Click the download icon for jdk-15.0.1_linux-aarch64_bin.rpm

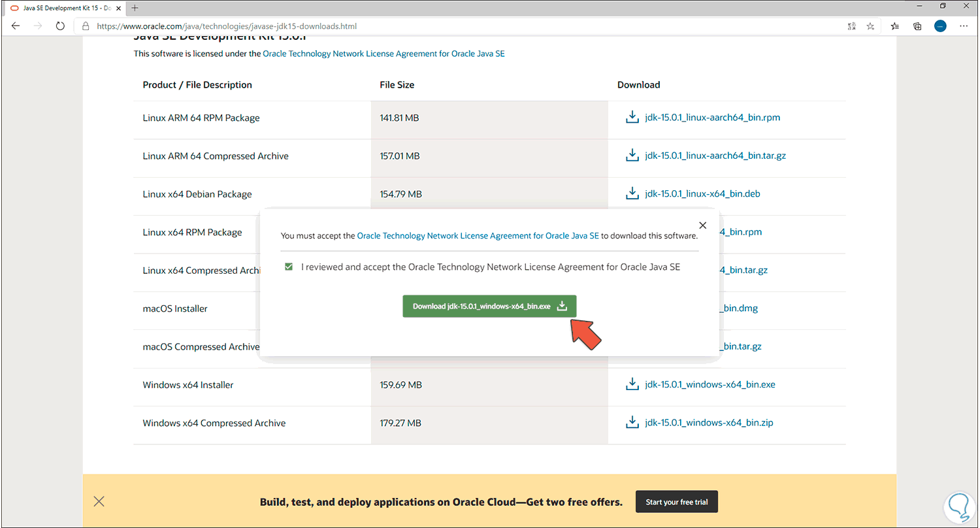coord(632,118)
